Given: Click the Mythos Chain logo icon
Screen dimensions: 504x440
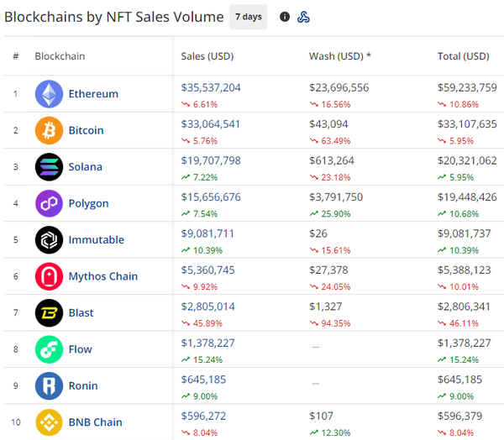Looking at the screenshot, I should (x=49, y=276).
